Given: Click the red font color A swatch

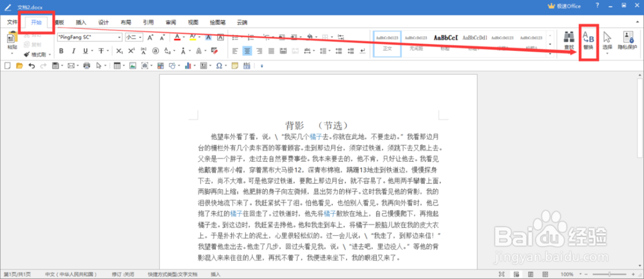Looking at the screenshot, I should 178,37.
